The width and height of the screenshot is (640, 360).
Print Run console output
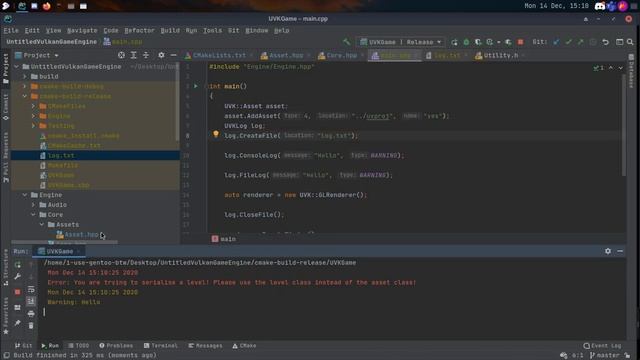click(x=31, y=313)
